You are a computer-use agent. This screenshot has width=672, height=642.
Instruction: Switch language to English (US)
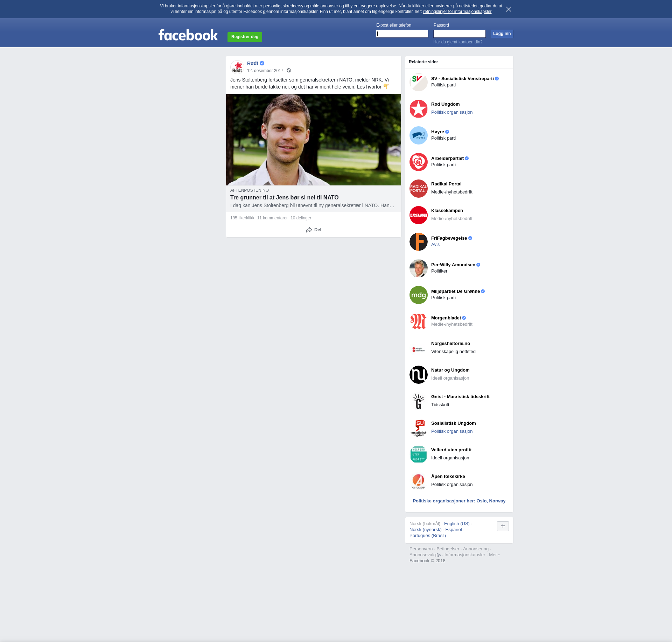(x=457, y=524)
